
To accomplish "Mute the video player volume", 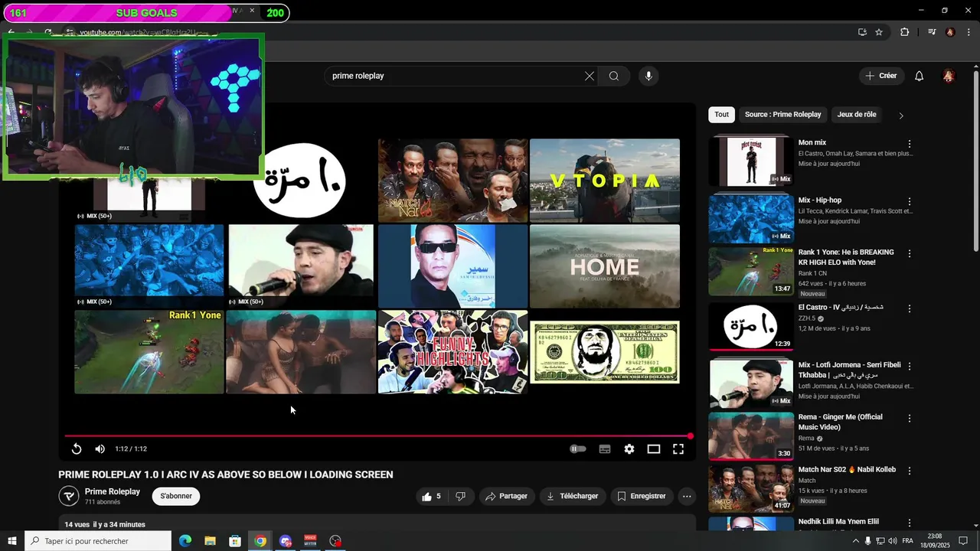I will 100,449.
